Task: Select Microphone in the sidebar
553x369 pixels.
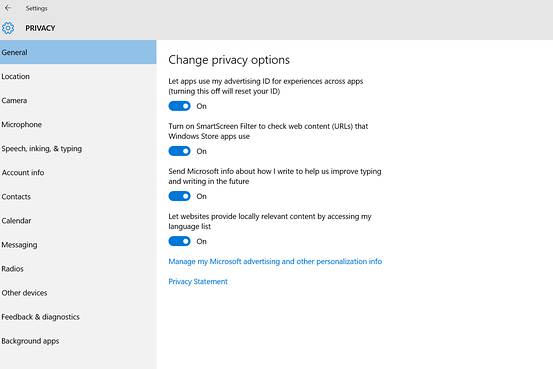Action: (x=78, y=125)
